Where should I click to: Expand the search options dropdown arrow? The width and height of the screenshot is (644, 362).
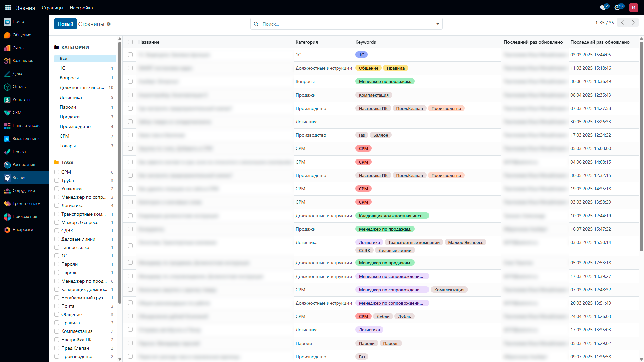[x=438, y=24]
